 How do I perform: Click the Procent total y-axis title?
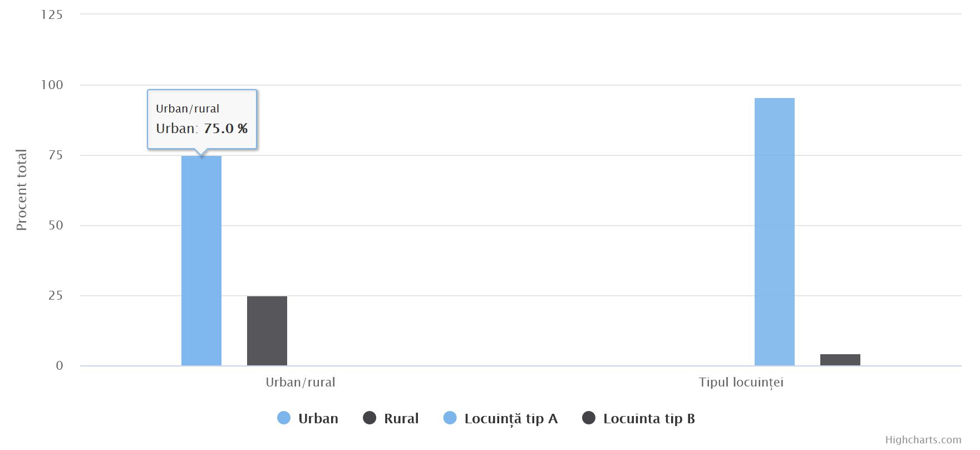tap(21, 190)
